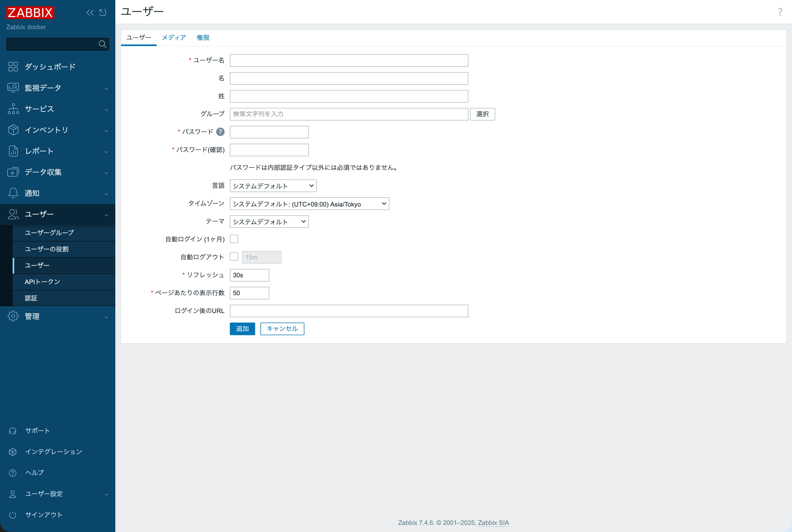This screenshot has height=532, width=792.
Task: Switch to the メディア tab
Action: point(174,38)
